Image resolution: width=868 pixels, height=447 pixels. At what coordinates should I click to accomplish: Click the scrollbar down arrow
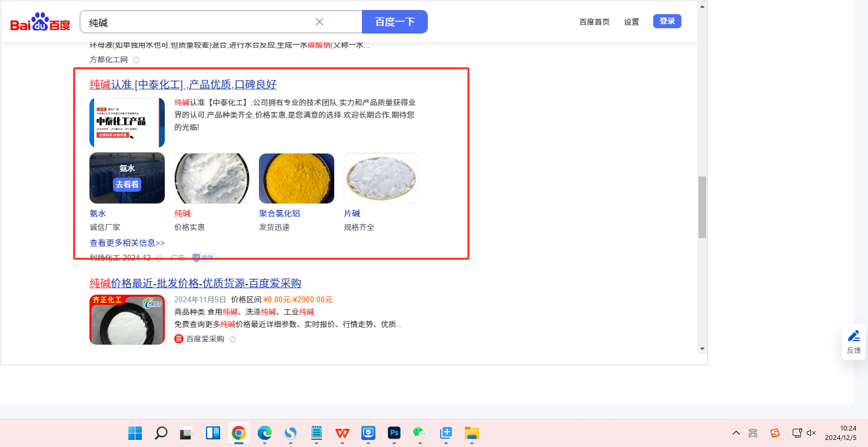pyautogui.click(x=702, y=349)
